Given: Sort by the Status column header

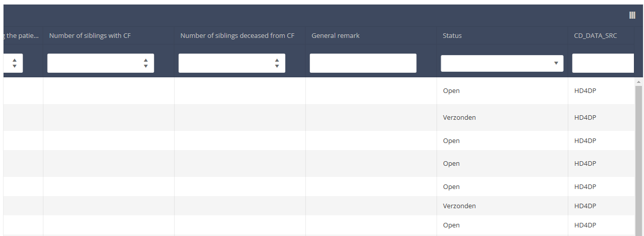Looking at the screenshot, I should point(452,35).
